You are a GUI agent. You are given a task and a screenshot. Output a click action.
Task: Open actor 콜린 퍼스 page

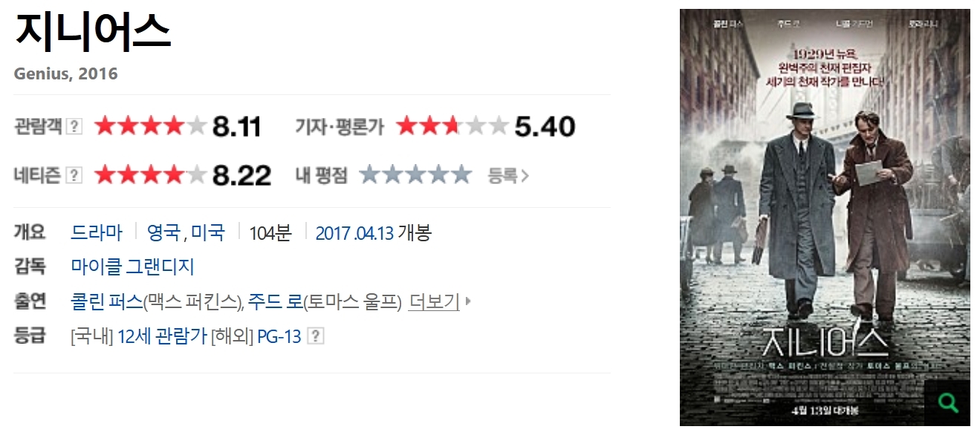tap(106, 302)
